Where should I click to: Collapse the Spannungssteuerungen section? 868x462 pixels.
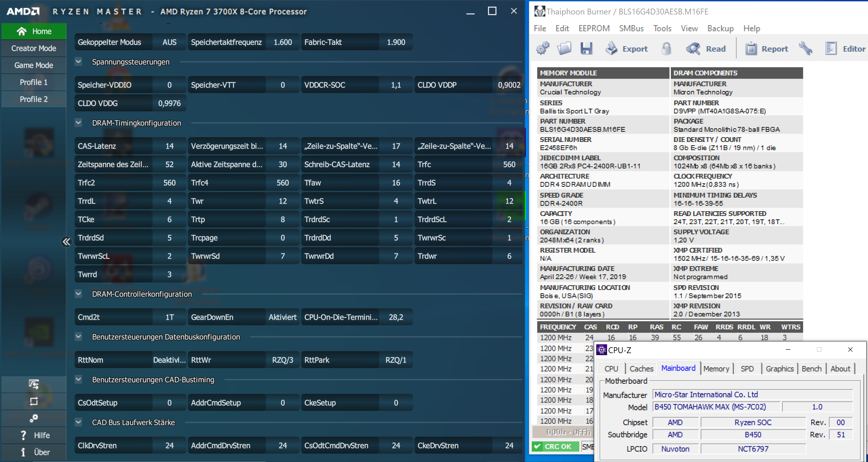[x=78, y=62]
